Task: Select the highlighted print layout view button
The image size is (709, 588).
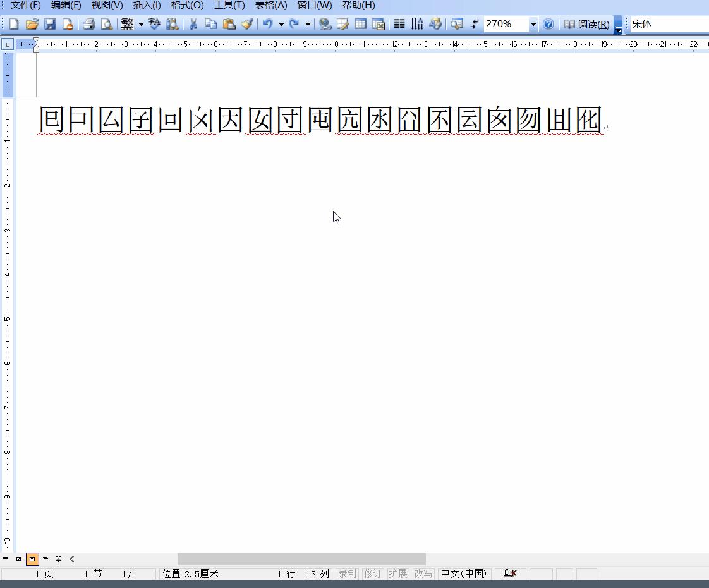Action: 32,559
